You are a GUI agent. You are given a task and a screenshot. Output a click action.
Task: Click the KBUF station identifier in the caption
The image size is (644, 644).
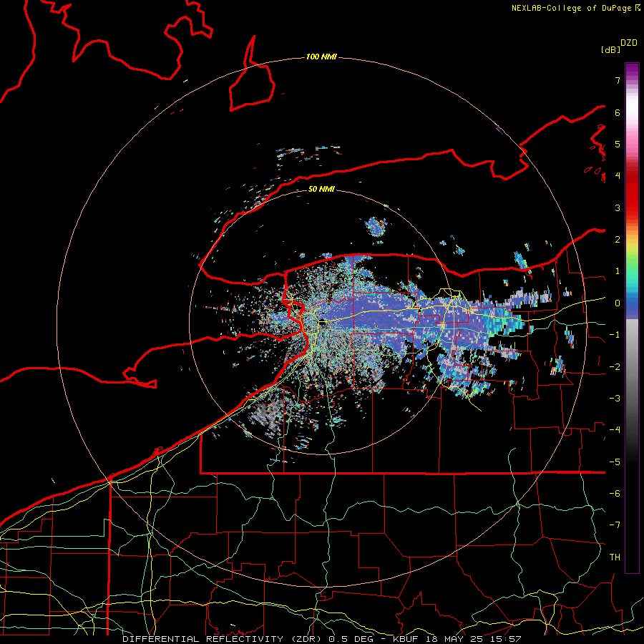pyautogui.click(x=405, y=639)
